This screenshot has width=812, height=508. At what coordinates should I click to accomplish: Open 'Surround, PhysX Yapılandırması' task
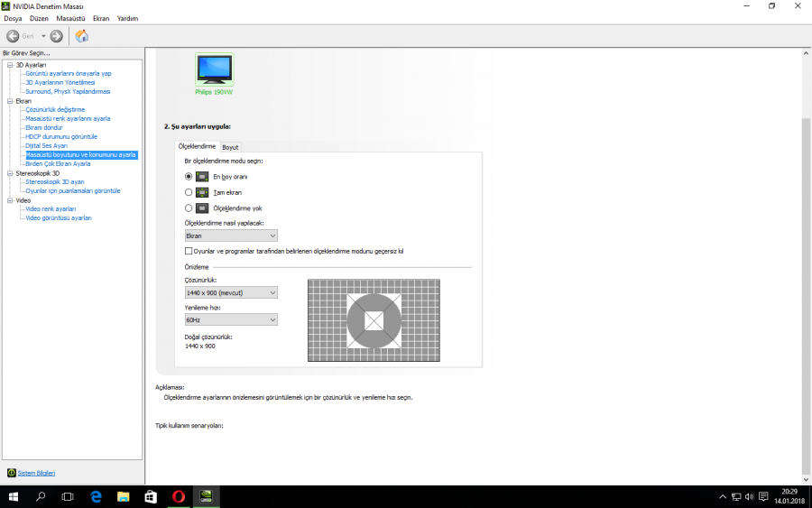coord(68,92)
